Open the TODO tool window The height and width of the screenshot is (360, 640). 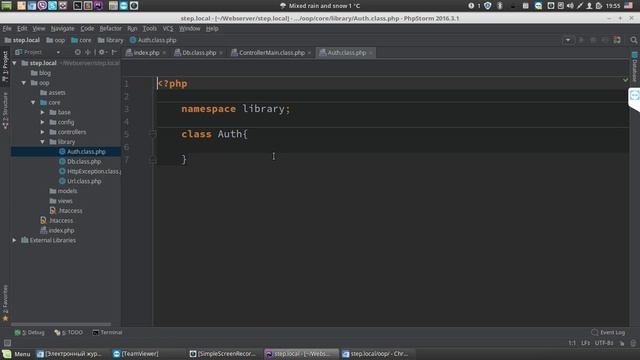[x=69, y=332]
